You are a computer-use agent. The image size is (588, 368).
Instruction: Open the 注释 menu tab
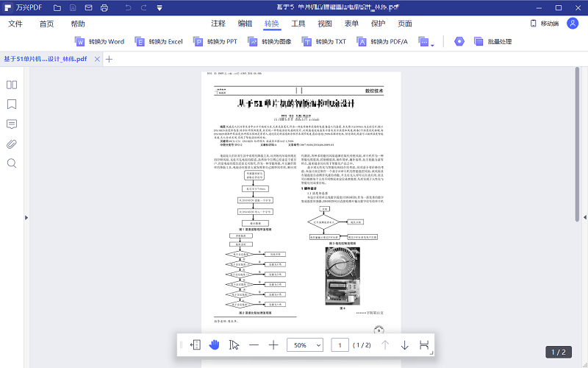tap(218, 24)
